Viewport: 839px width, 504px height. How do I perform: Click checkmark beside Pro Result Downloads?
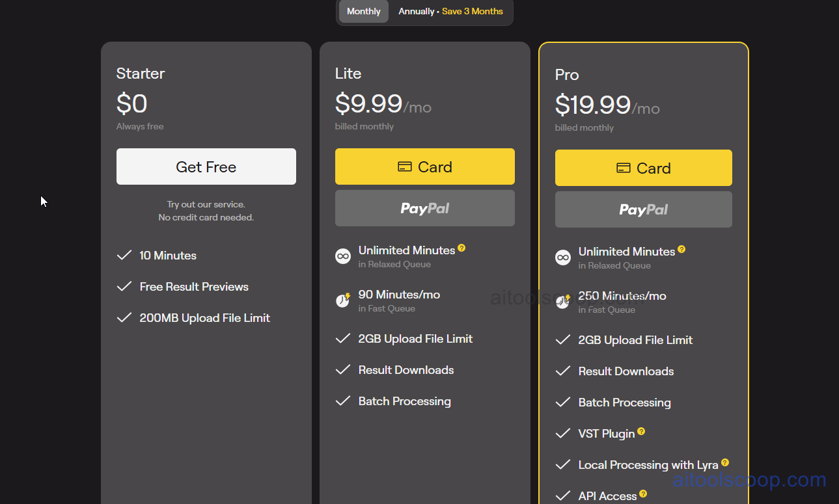click(563, 371)
